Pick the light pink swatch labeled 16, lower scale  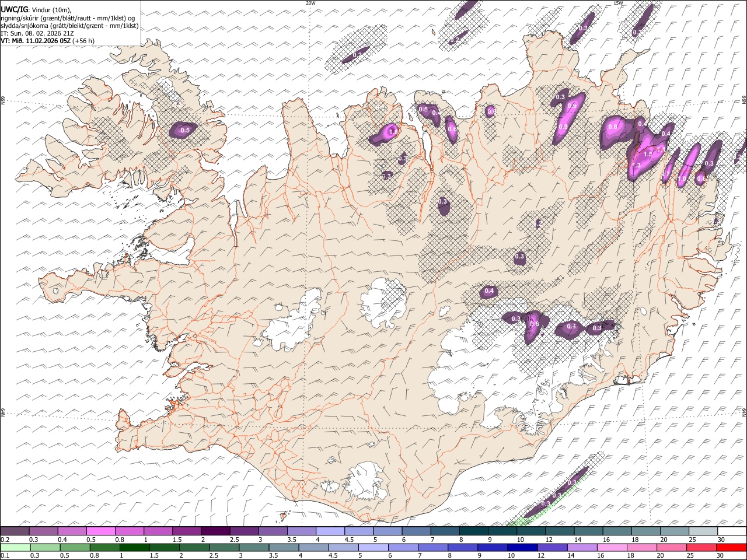[x=612, y=547]
